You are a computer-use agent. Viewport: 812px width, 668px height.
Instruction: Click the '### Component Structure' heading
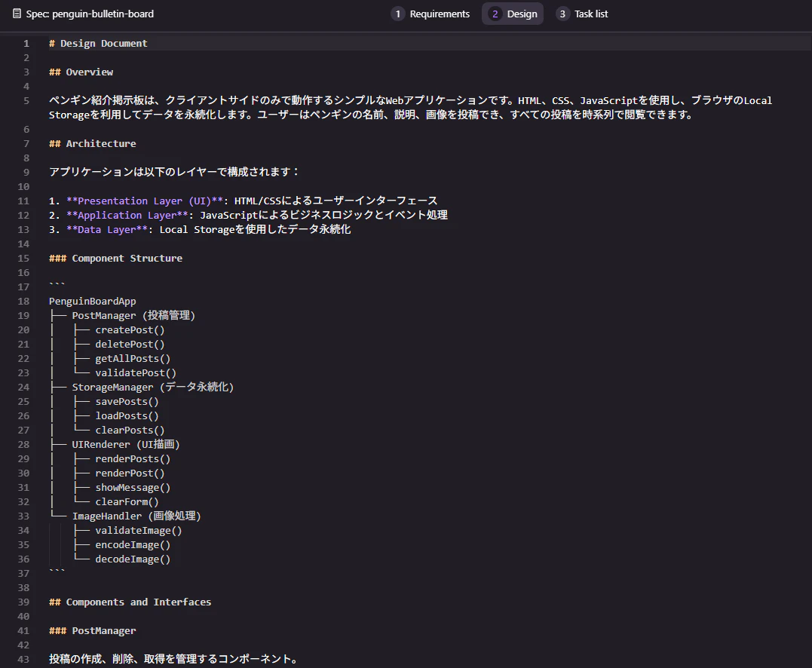116,258
